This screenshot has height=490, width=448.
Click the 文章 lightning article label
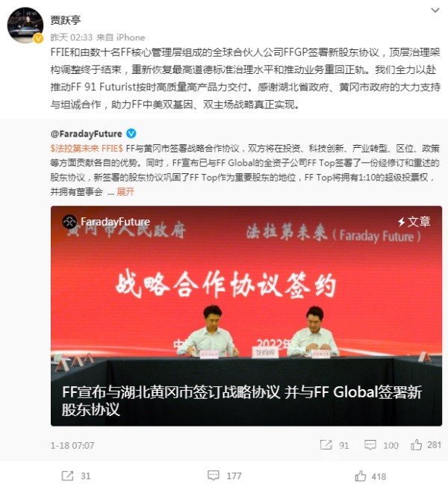pyautogui.click(x=414, y=222)
